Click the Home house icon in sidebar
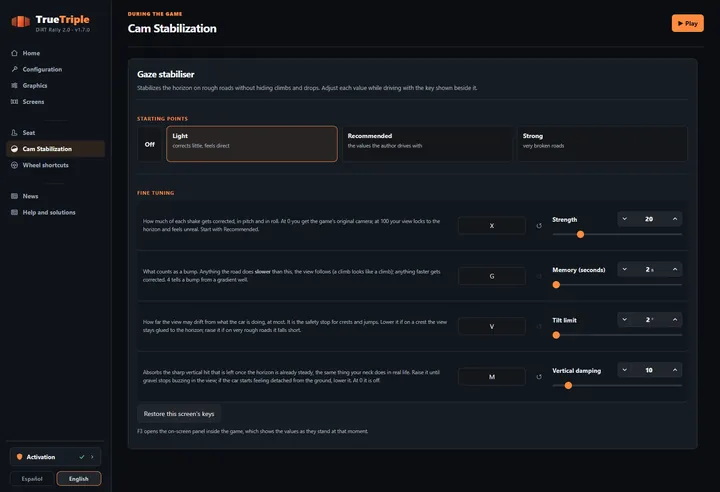The width and height of the screenshot is (720, 492). (14, 53)
